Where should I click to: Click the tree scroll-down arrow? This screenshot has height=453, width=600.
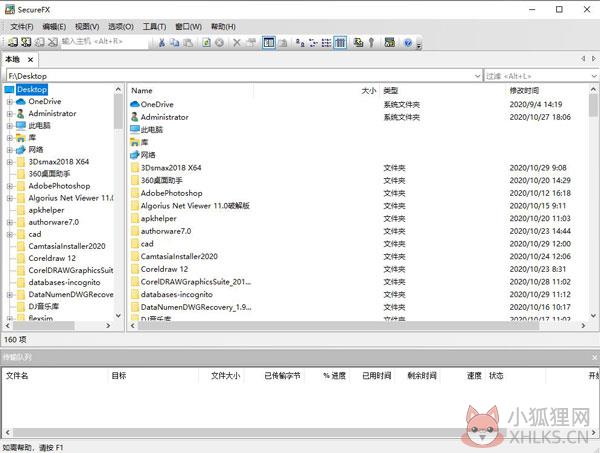(118, 316)
